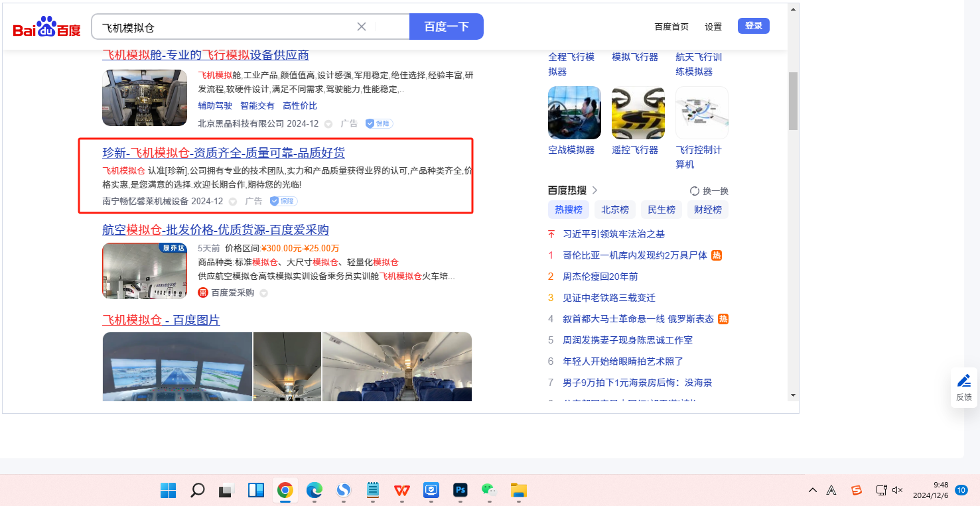Screen dimensions: 980x506
Task: Open the Notepad app on the taskbar
Action: pos(373,491)
